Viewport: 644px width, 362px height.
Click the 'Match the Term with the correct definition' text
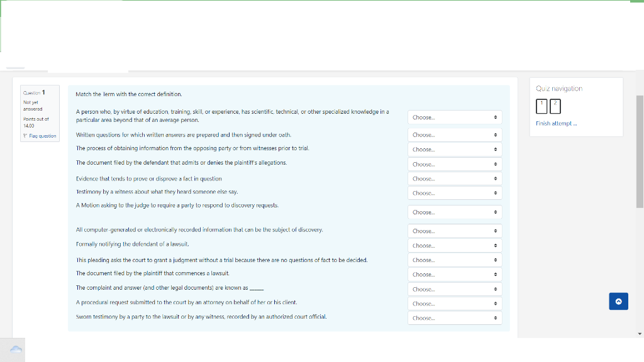point(129,94)
